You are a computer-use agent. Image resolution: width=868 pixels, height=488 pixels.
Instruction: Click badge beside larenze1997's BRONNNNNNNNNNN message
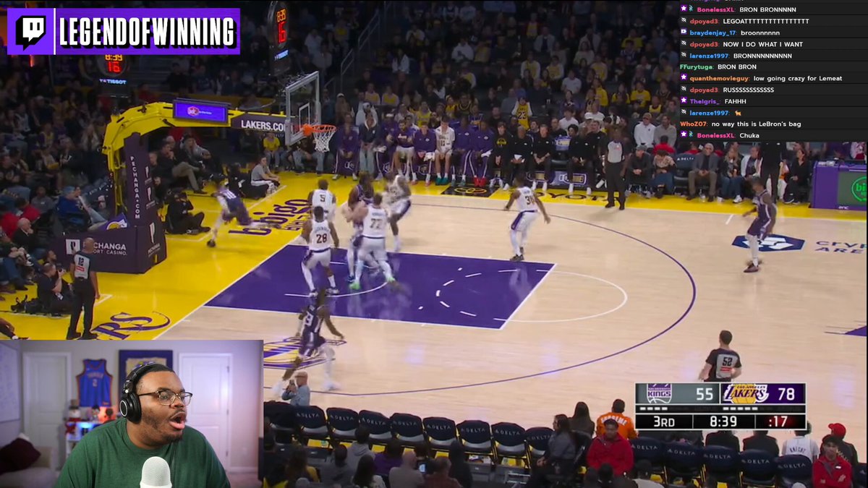684,56
